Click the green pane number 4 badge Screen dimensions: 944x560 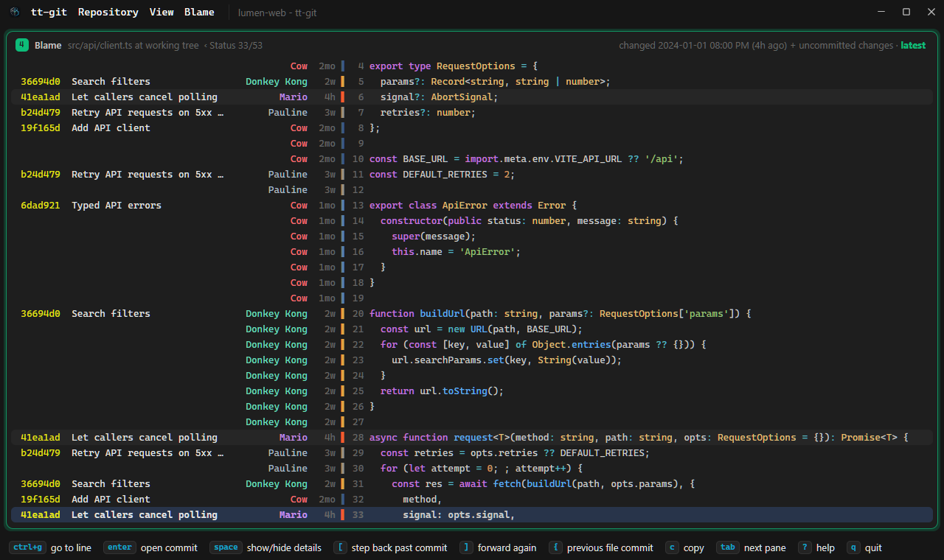point(22,45)
